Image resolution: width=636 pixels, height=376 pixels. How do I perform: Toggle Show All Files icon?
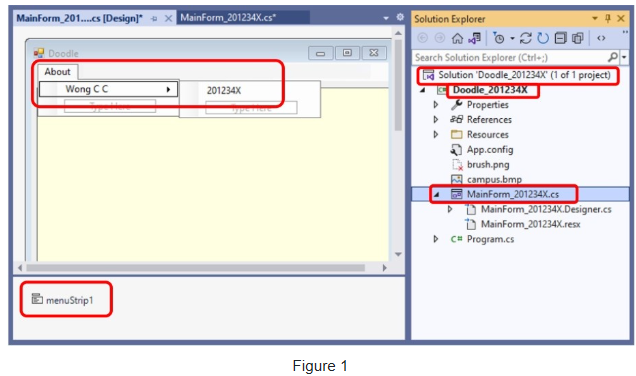pyautogui.click(x=578, y=38)
